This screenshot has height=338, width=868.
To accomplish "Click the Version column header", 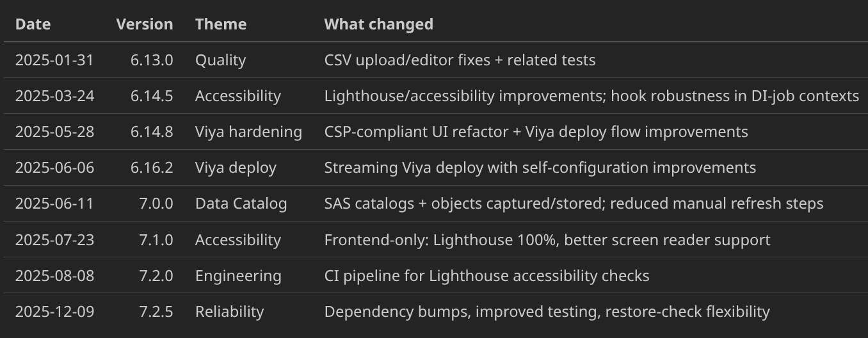I will [x=144, y=24].
